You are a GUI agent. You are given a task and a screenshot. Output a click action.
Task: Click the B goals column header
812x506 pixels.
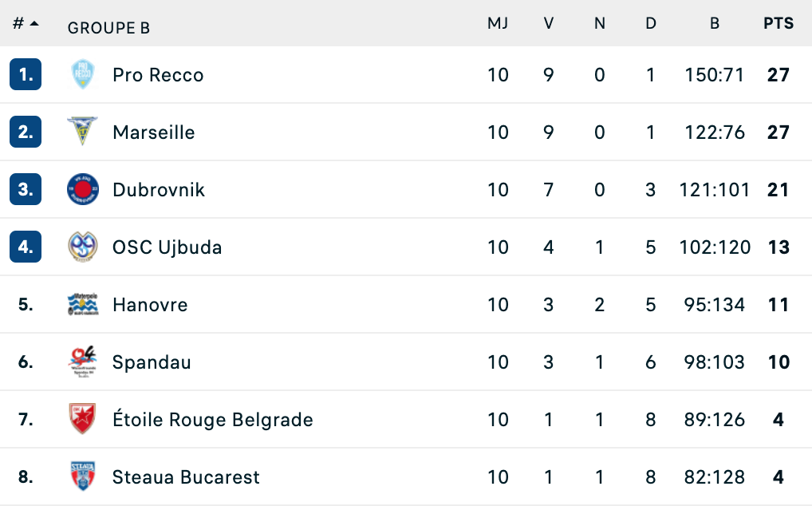715,24
